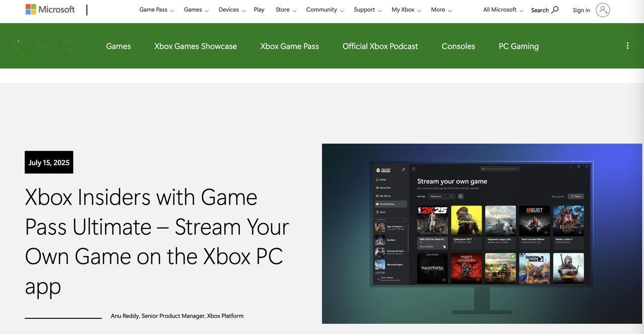Click the July 15, 2025 date badge
The image size is (644, 334).
pos(49,162)
